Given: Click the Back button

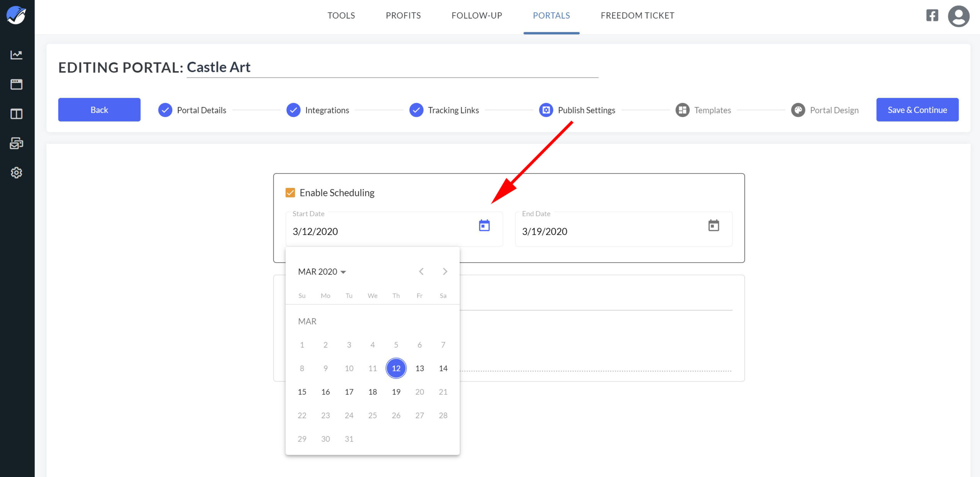Looking at the screenshot, I should pyautogui.click(x=99, y=110).
